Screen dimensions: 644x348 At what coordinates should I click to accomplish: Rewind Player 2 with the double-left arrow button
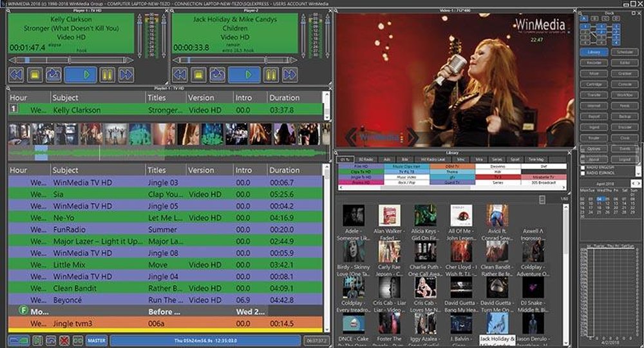[180, 75]
